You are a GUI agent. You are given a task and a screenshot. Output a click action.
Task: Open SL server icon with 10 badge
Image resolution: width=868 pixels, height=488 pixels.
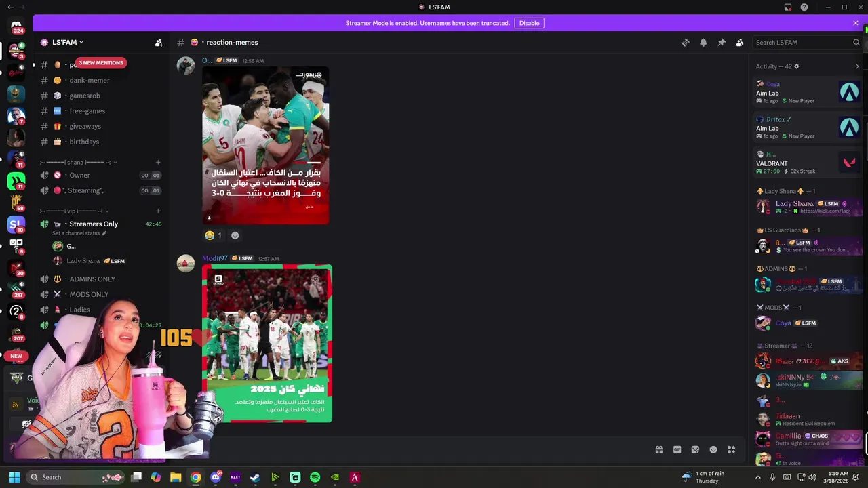16,223
